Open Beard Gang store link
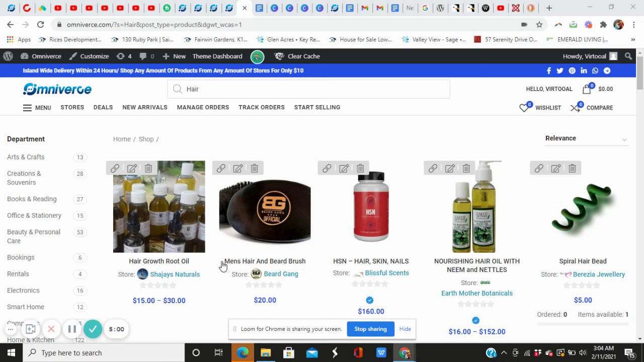Image resolution: width=644 pixels, height=362 pixels. tap(281, 274)
